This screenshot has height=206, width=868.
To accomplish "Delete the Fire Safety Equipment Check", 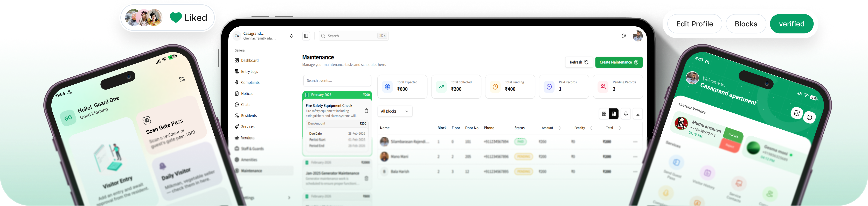I will [x=366, y=111].
